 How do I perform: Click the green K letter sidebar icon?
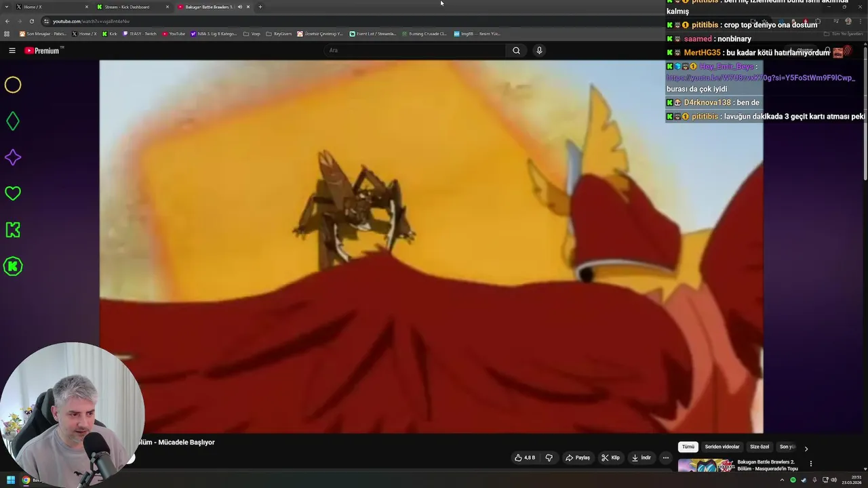tap(13, 230)
